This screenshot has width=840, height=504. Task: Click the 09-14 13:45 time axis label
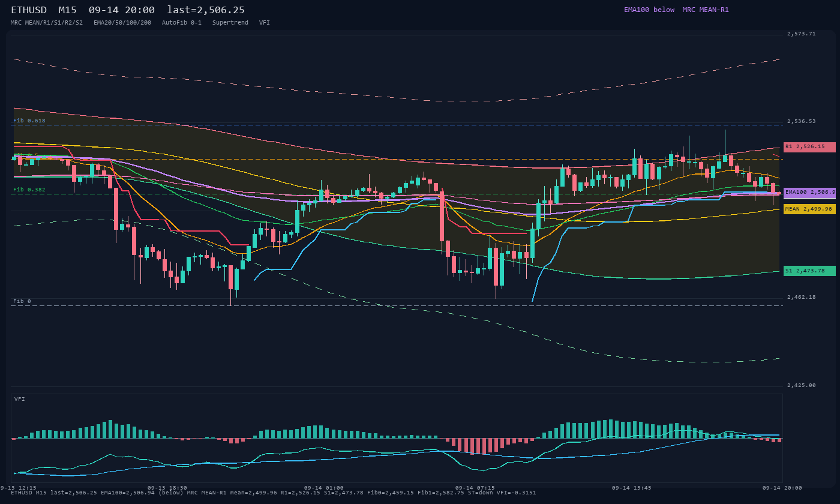click(x=632, y=488)
